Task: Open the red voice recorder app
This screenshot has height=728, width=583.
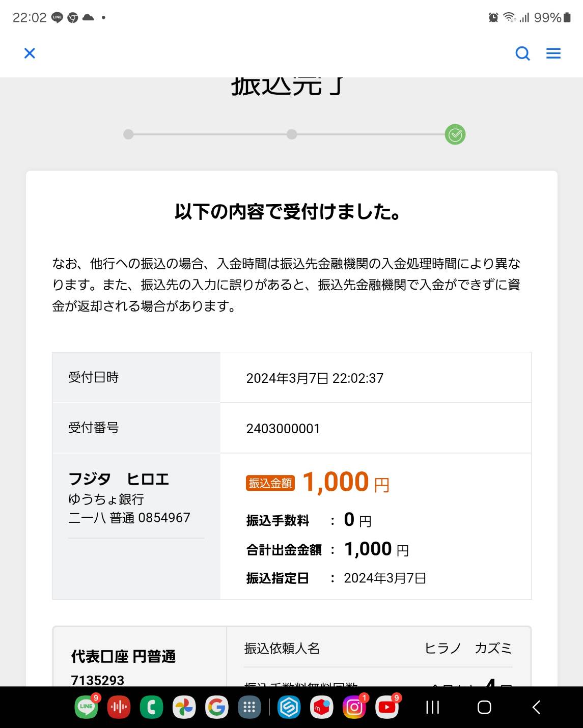Action: coord(119,707)
